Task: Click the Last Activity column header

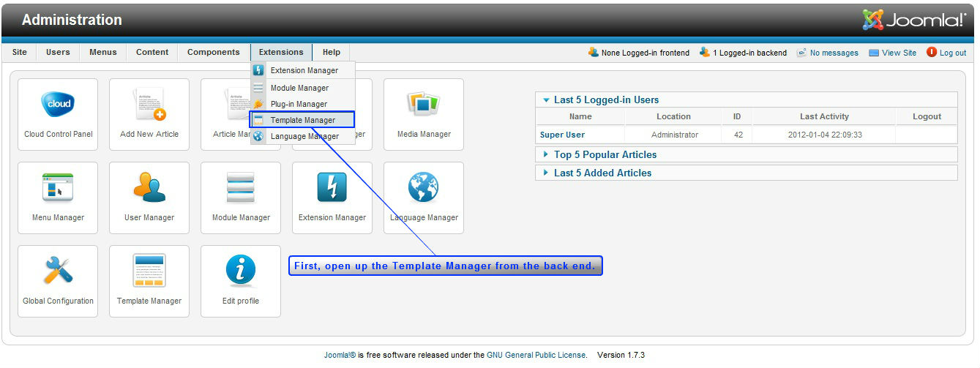Action: (824, 116)
